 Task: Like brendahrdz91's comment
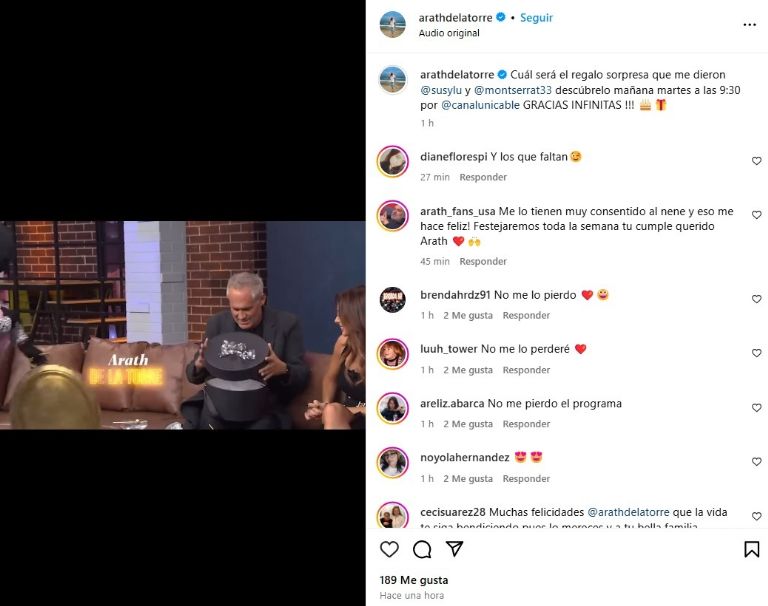coord(757,299)
